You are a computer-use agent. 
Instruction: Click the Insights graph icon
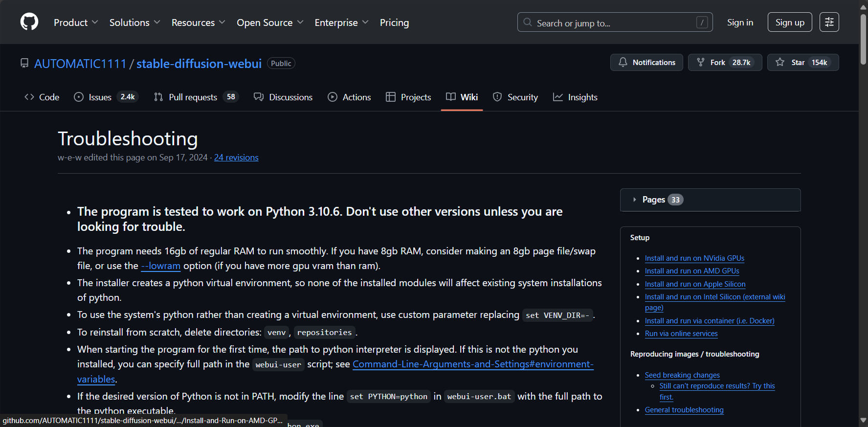558,97
